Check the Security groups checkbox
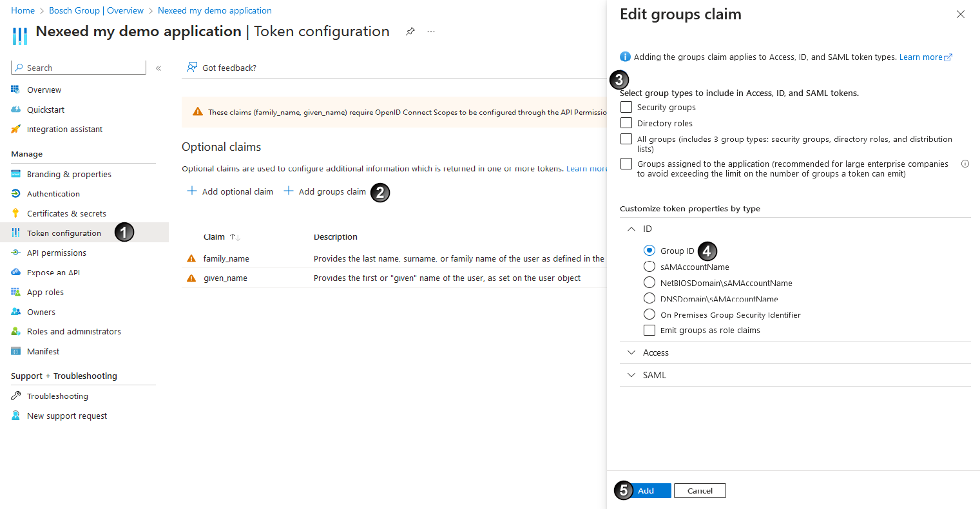 pyautogui.click(x=626, y=107)
